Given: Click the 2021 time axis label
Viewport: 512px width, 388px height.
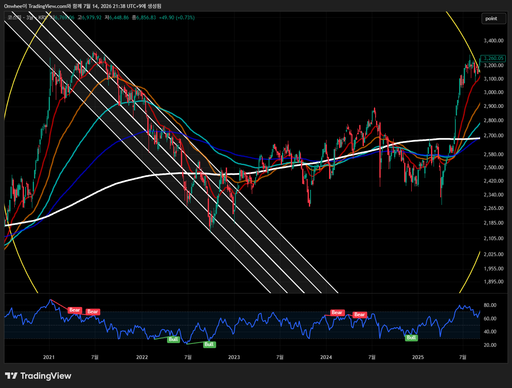Looking at the screenshot, I should 49,357.
